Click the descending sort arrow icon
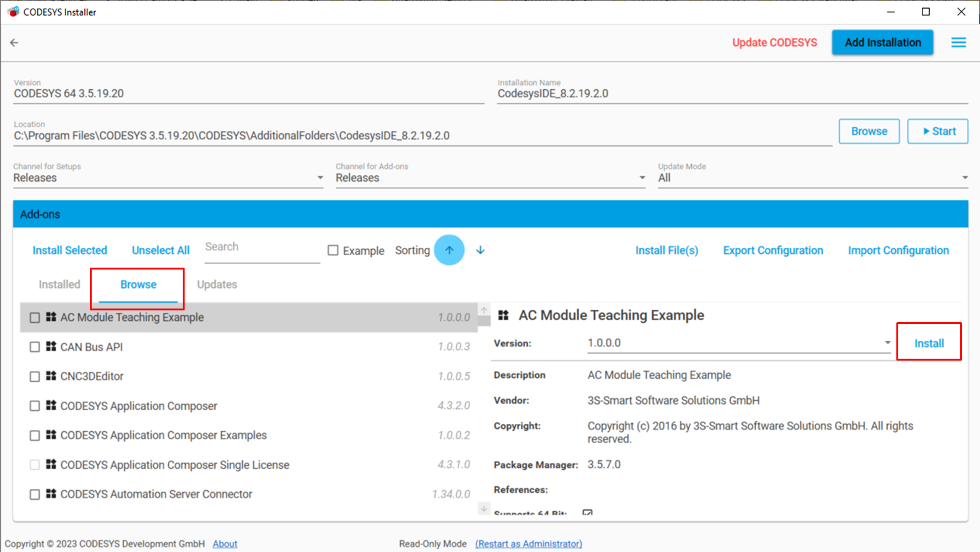 [x=480, y=250]
